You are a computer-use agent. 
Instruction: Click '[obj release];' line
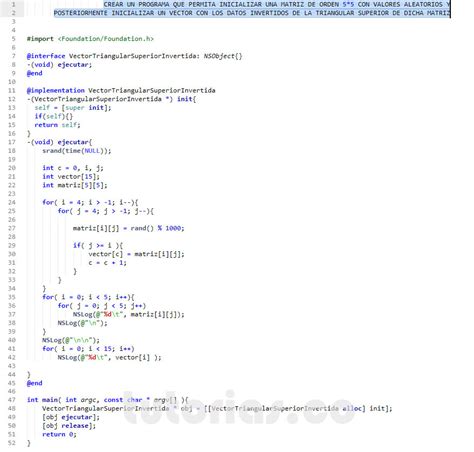click(x=69, y=426)
